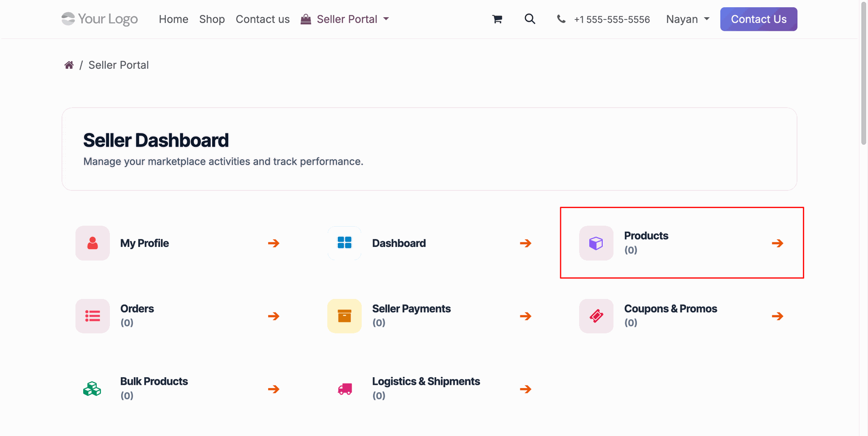The image size is (868, 436).
Task: Call the +1 555-555-5556 number link
Action: click(612, 19)
